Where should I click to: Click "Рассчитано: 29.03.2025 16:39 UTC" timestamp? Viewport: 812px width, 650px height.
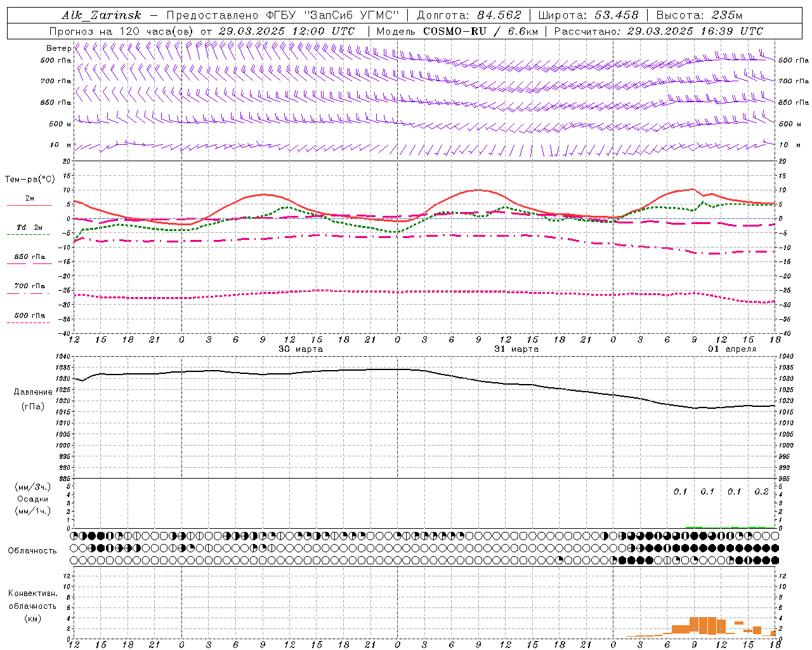[658, 31]
